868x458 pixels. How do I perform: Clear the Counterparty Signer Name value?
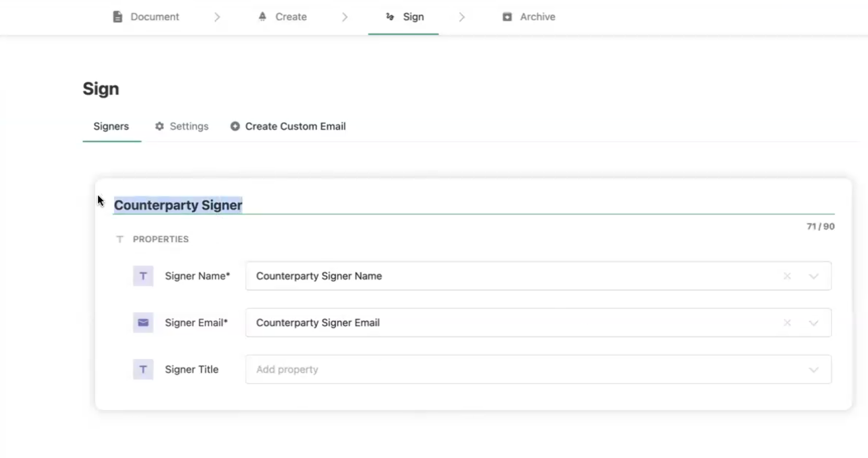tap(787, 276)
